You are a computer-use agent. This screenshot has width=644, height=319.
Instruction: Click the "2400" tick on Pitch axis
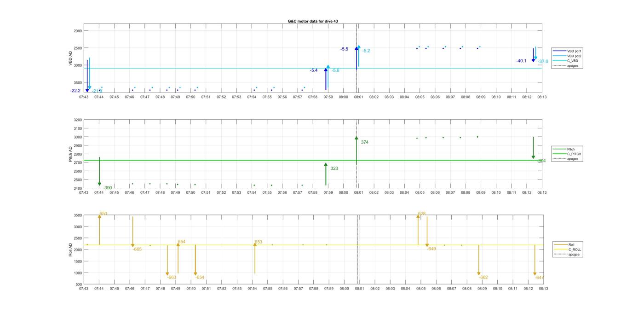pos(78,188)
